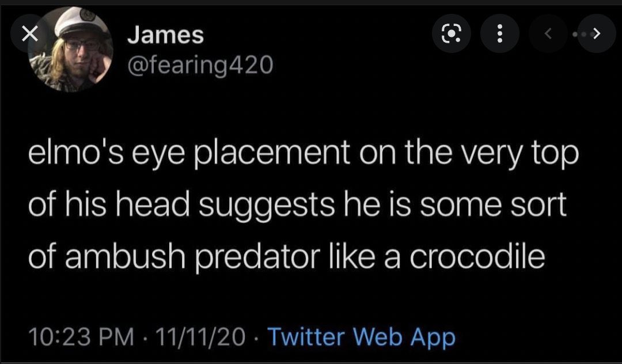Open the James display name

coord(165,36)
